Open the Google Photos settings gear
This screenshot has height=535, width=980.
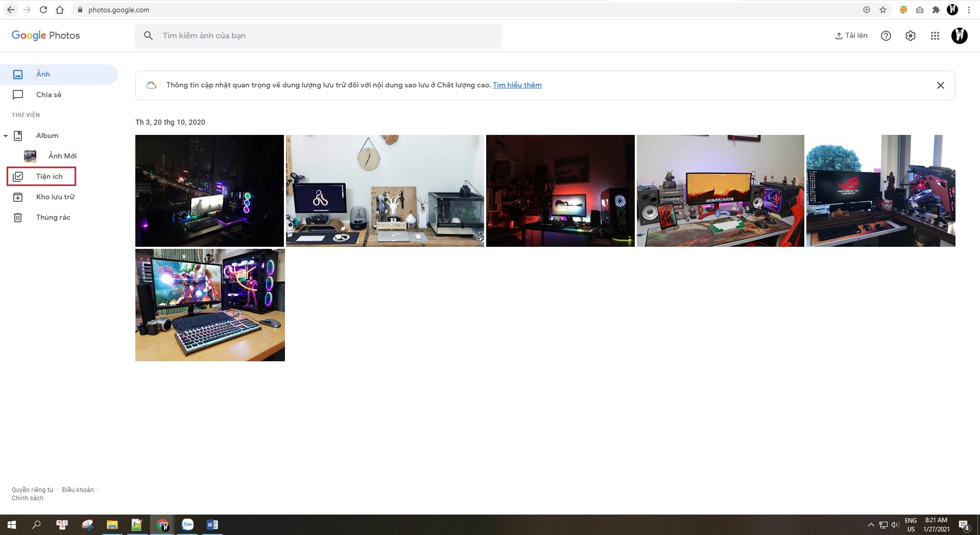click(911, 35)
